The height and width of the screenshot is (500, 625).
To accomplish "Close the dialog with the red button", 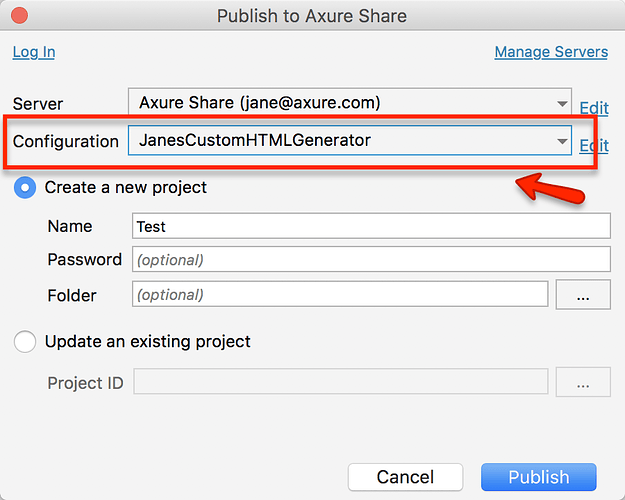I will [x=19, y=16].
